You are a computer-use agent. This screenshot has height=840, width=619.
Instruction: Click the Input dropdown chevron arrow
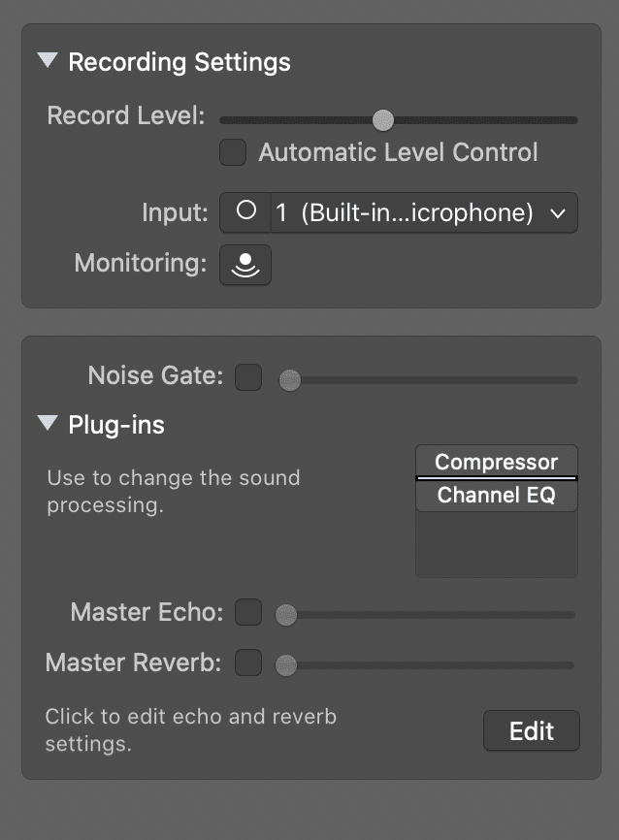click(558, 213)
